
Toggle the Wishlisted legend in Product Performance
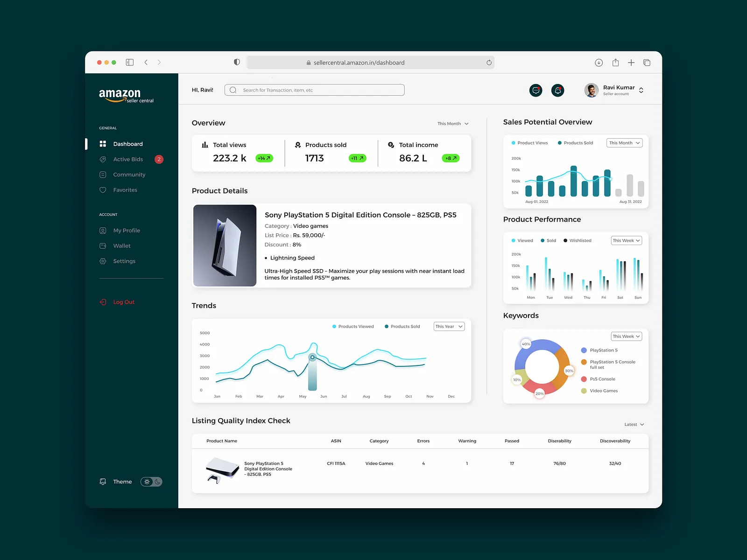pyautogui.click(x=577, y=241)
